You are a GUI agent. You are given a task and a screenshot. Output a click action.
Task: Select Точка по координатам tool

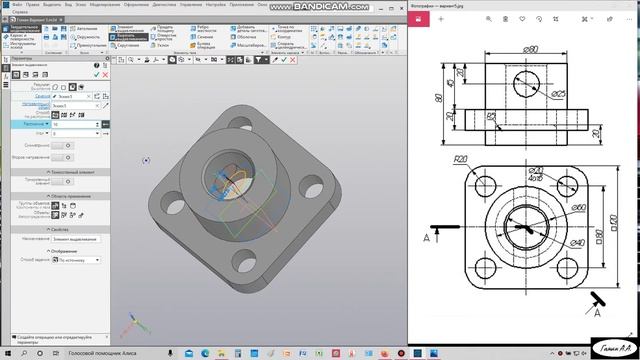(287, 29)
